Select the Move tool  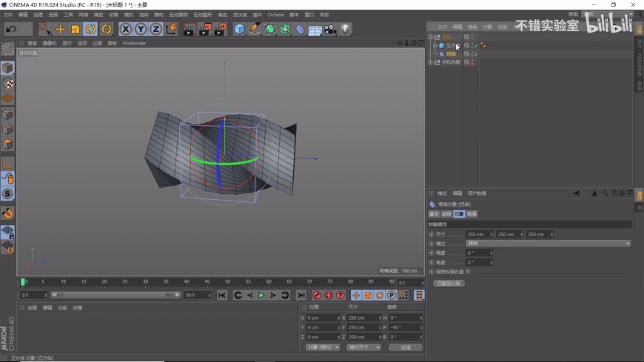[61, 29]
